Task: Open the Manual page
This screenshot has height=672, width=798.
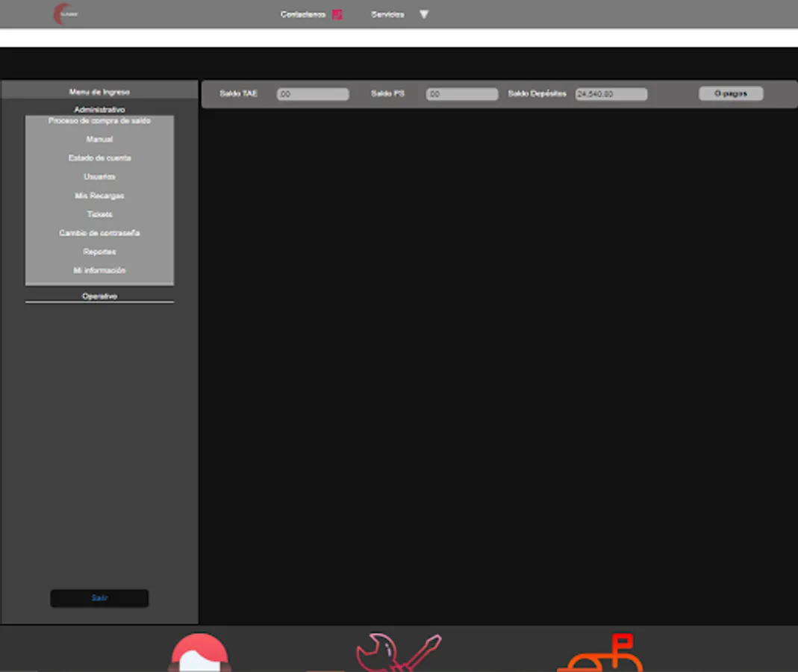Action: pos(99,139)
